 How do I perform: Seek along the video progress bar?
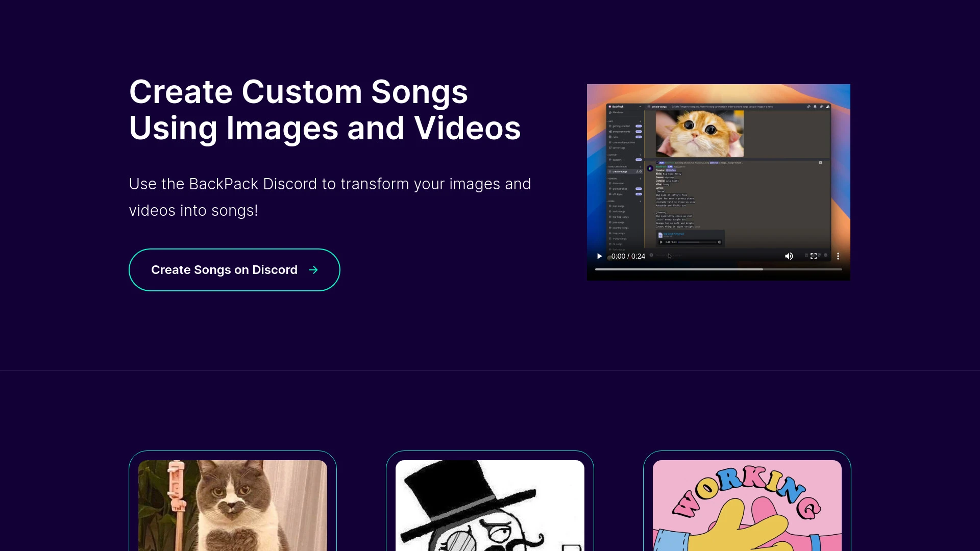pyautogui.click(x=718, y=269)
